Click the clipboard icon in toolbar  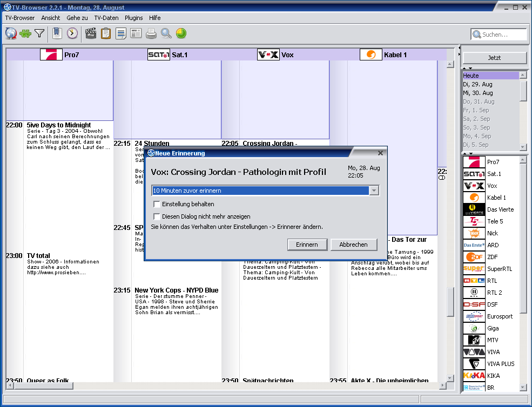tap(106, 33)
